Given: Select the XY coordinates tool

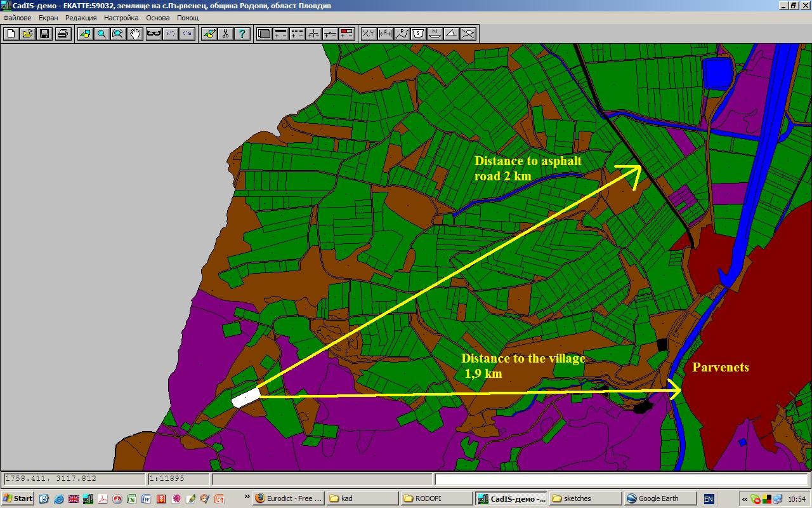Looking at the screenshot, I should click(x=369, y=34).
